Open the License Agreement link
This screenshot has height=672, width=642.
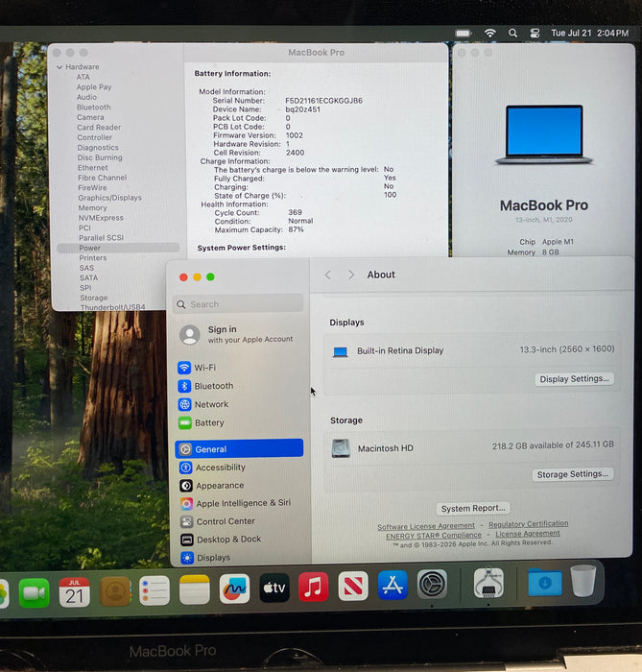(x=528, y=534)
